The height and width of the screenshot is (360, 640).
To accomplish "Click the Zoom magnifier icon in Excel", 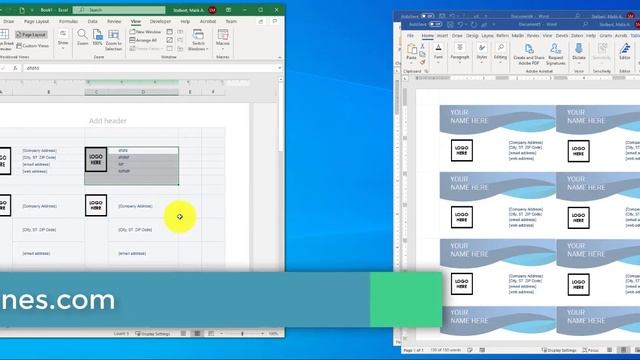I will coord(82,35).
